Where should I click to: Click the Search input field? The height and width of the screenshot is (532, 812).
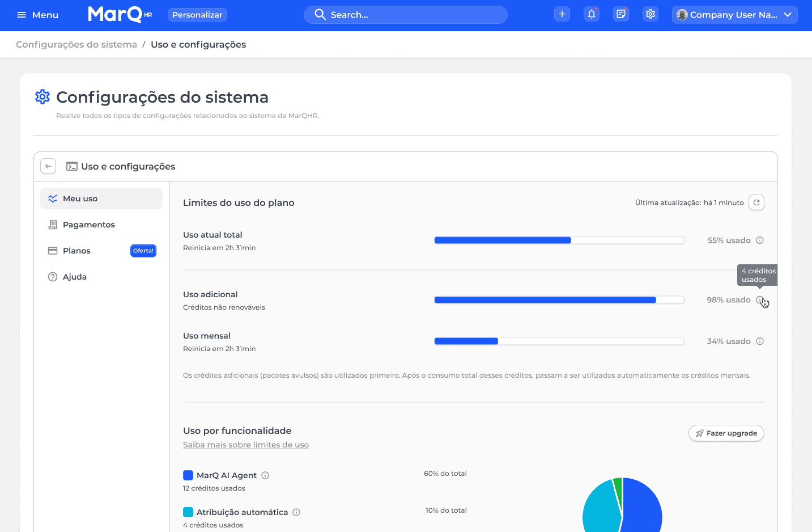click(406, 15)
